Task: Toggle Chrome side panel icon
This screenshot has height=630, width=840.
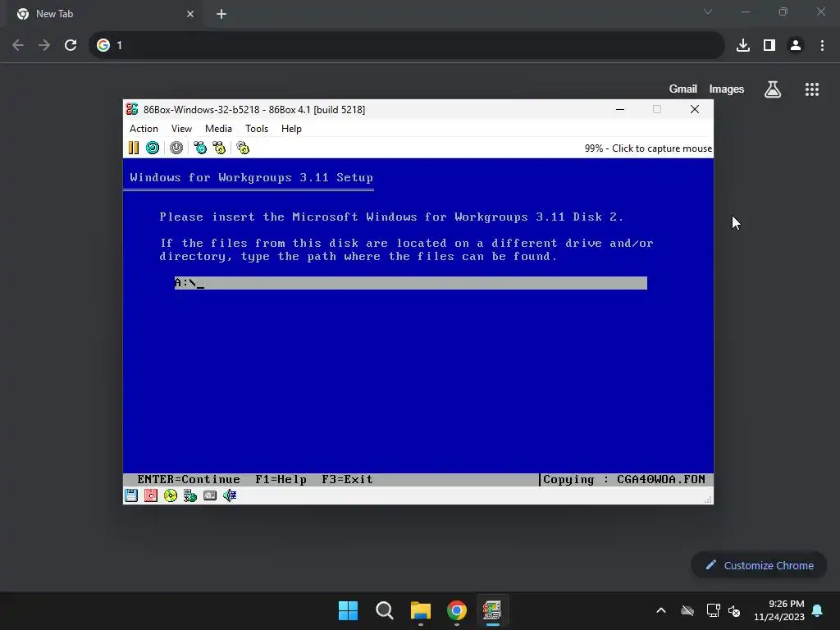Action: pyautogui.click(x=769, y=45)
